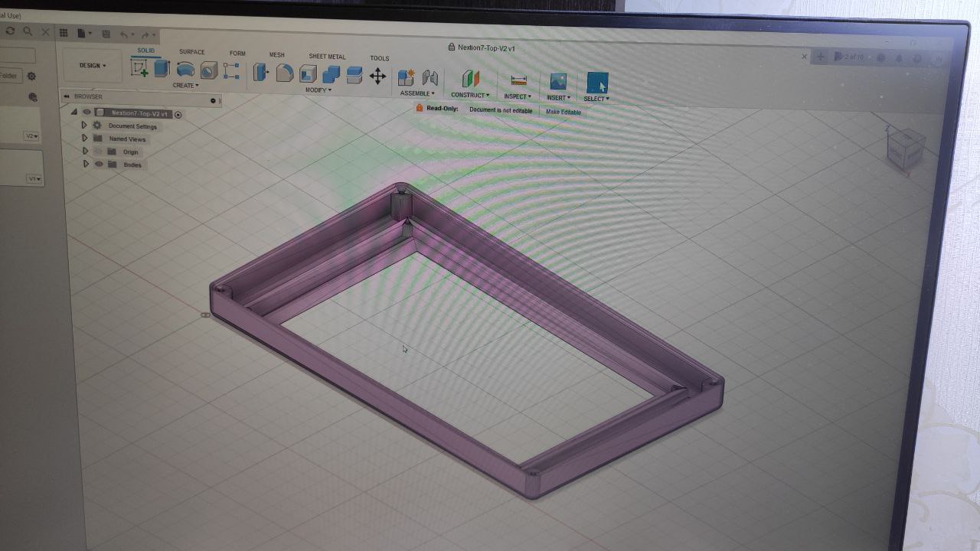Click the BROWSER panel minus button
980x551 pixels.
pyautogui.click(x=213, y=100)
